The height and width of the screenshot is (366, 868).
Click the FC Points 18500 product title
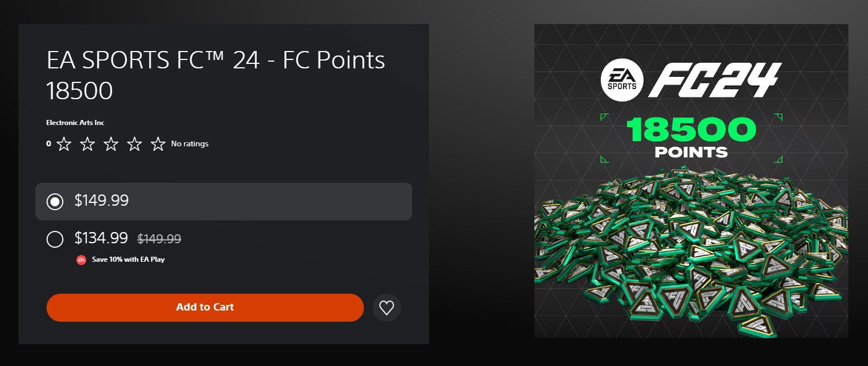click(215, 75)
